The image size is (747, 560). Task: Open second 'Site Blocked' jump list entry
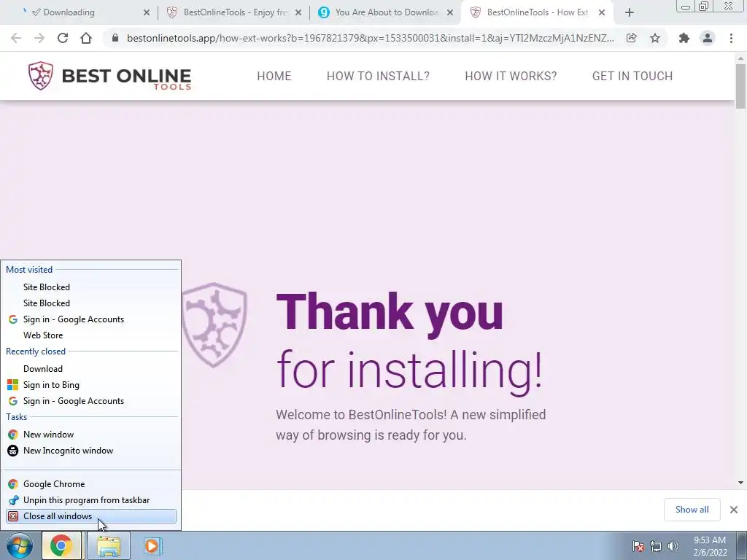tap(91, 303)
